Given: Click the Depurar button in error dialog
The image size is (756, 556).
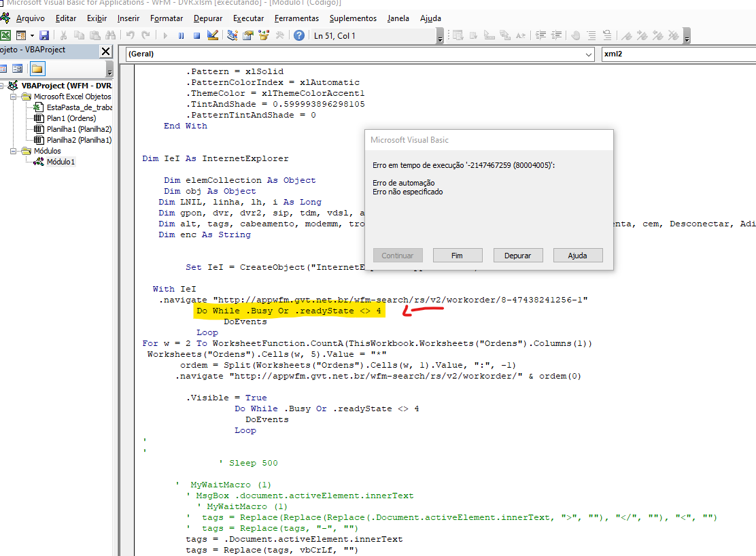Looking at the screenshot, I should pyautogui.click(x=518, y=256).
